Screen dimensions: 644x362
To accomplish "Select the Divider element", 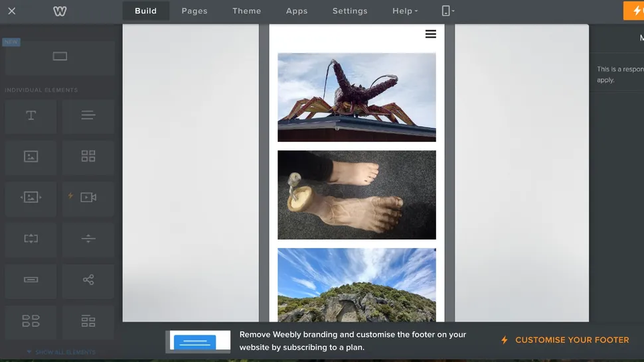I will pyautogui.click(x=88, y=239).
